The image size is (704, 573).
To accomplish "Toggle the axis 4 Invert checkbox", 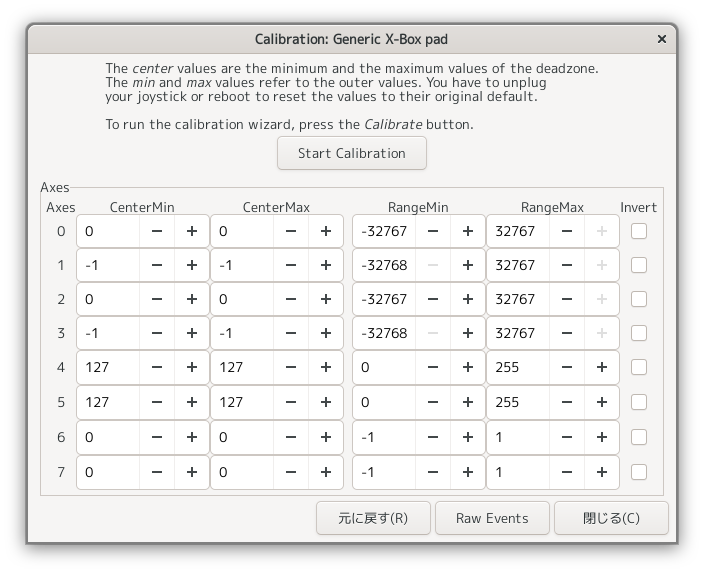I will coord(638,367).
